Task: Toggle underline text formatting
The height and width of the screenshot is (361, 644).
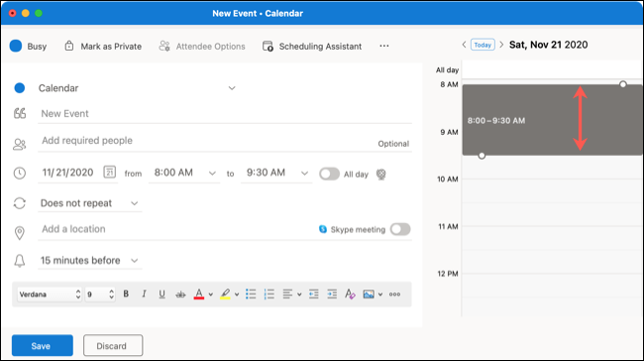Action: (x=161, y=294)
